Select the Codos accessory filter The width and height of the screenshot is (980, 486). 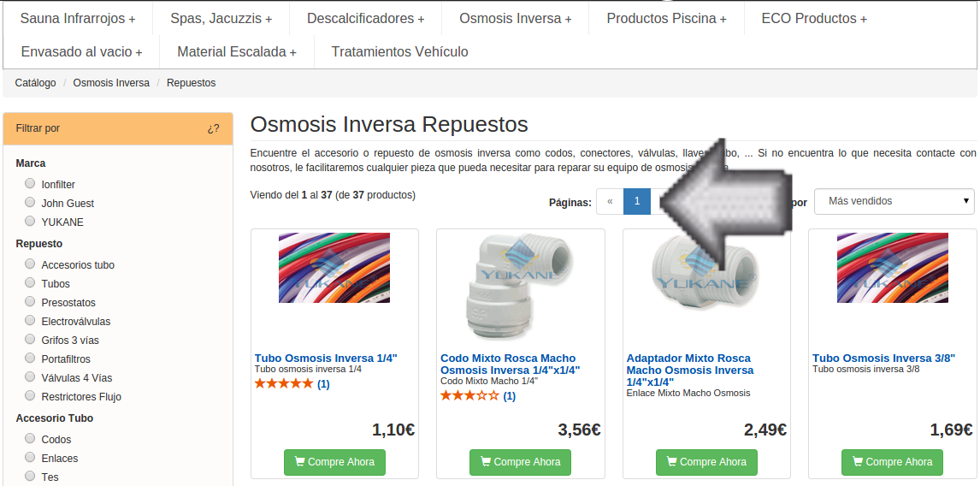pyautogui.click(x=29, y=438)
